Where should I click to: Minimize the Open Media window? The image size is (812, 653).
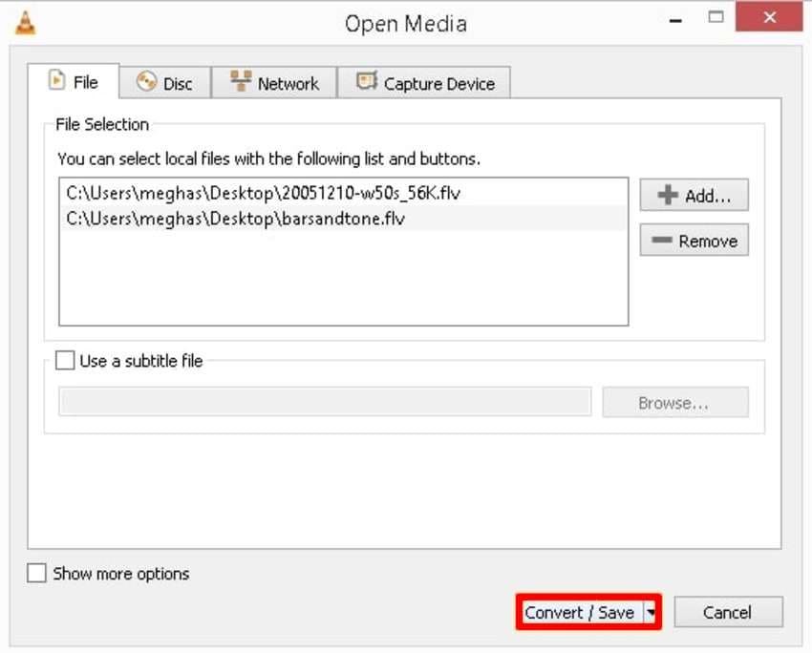coord(675,21)
